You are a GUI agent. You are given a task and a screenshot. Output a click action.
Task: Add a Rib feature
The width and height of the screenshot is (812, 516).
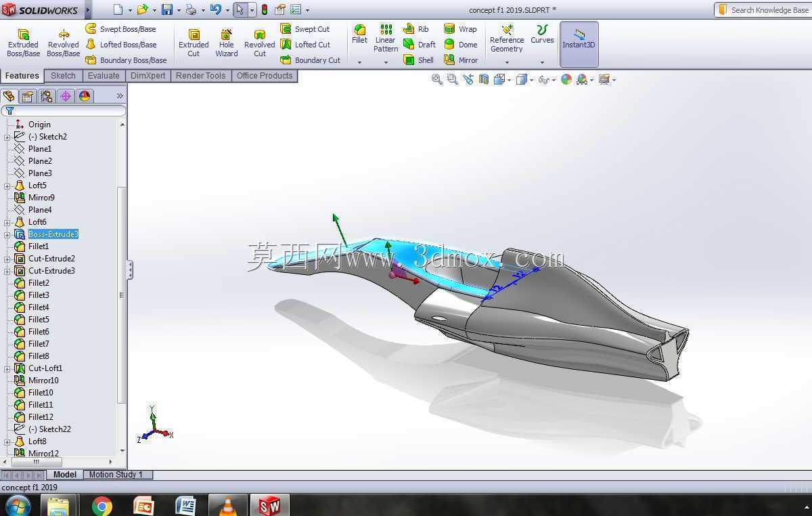tap(416, 29)
